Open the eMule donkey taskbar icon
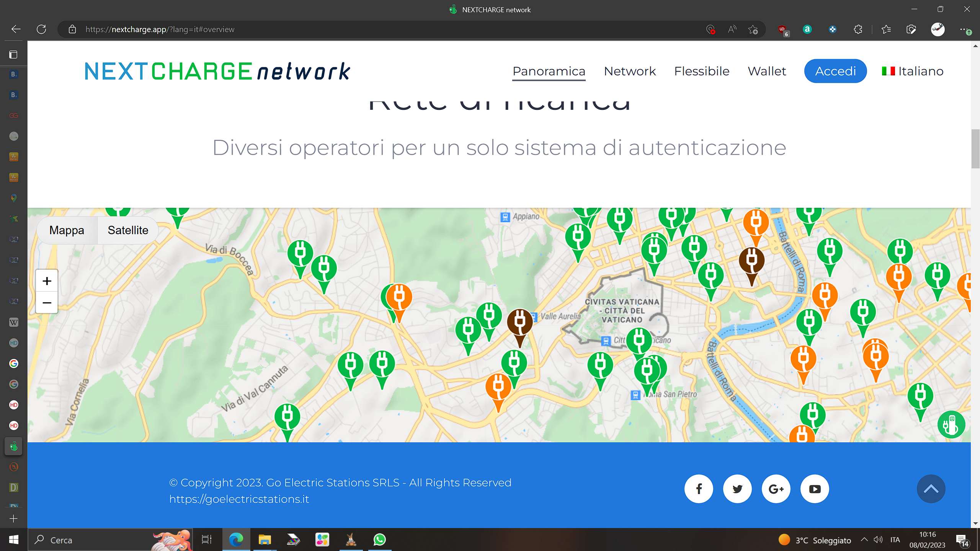The height and width of the screenshot is (551, 980). [x=351, y=540]
